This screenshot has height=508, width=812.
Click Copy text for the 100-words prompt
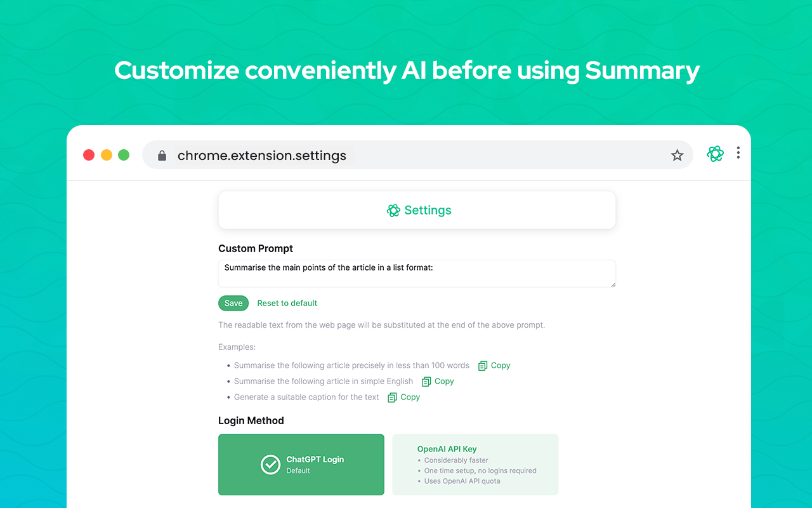click(x=499, y=365)
